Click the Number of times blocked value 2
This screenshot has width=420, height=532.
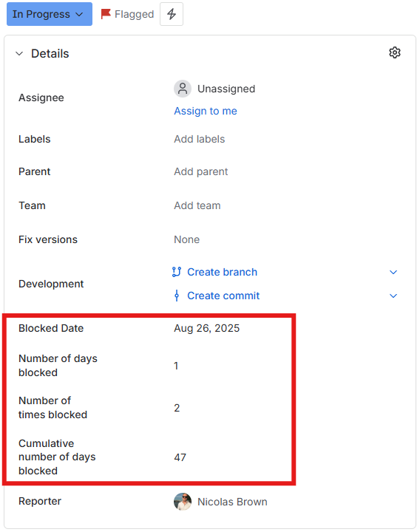(177, 408)
